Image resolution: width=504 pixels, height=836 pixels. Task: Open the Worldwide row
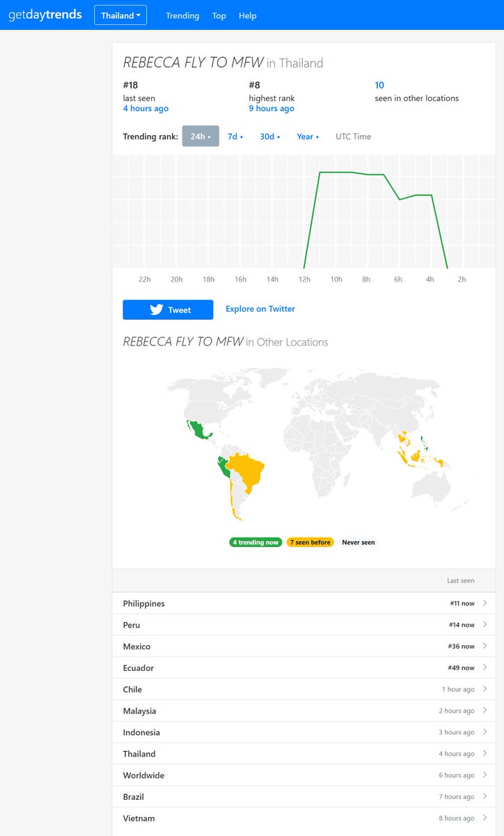pos(304,775)
